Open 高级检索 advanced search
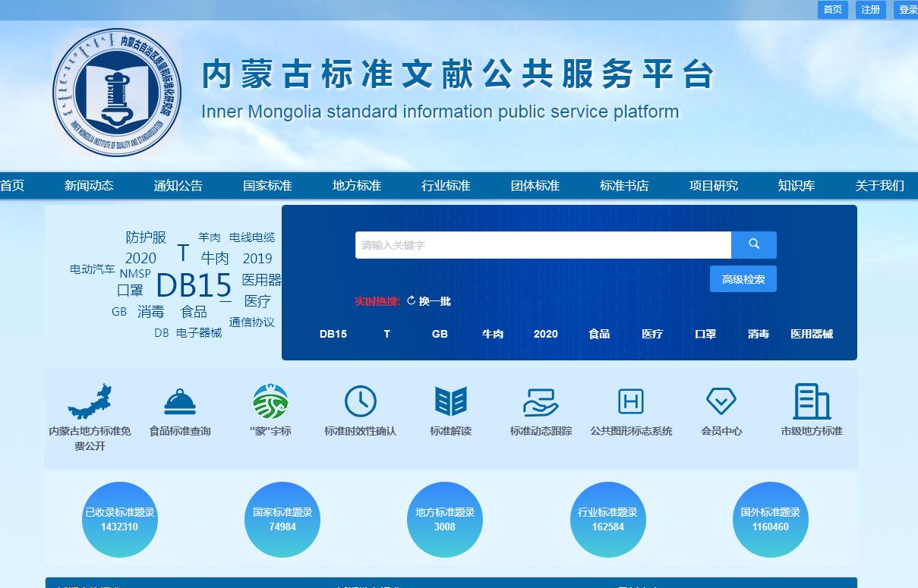The height and width of the screenshot is (588, 918). pyautogui.click(x=743, y=279)
